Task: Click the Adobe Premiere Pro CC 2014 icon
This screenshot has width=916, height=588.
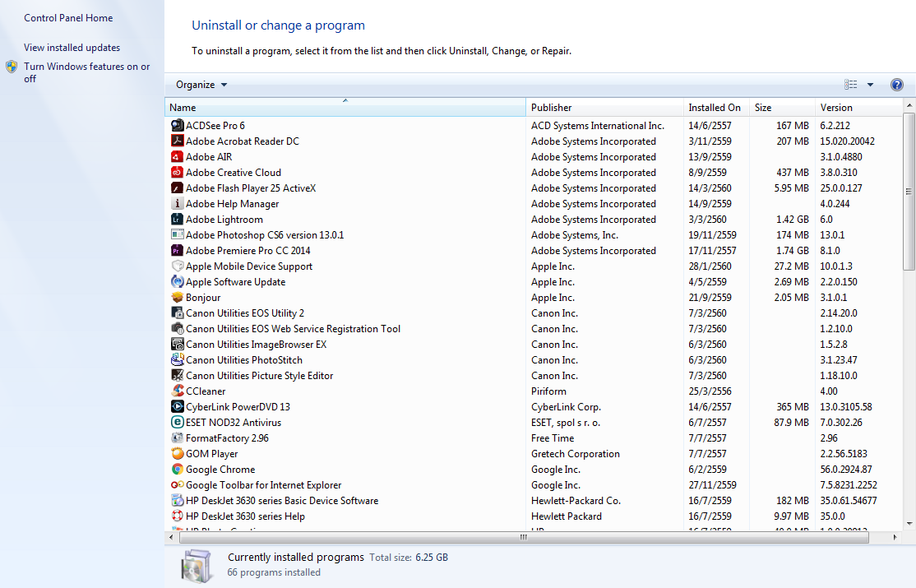Action: 177,250
